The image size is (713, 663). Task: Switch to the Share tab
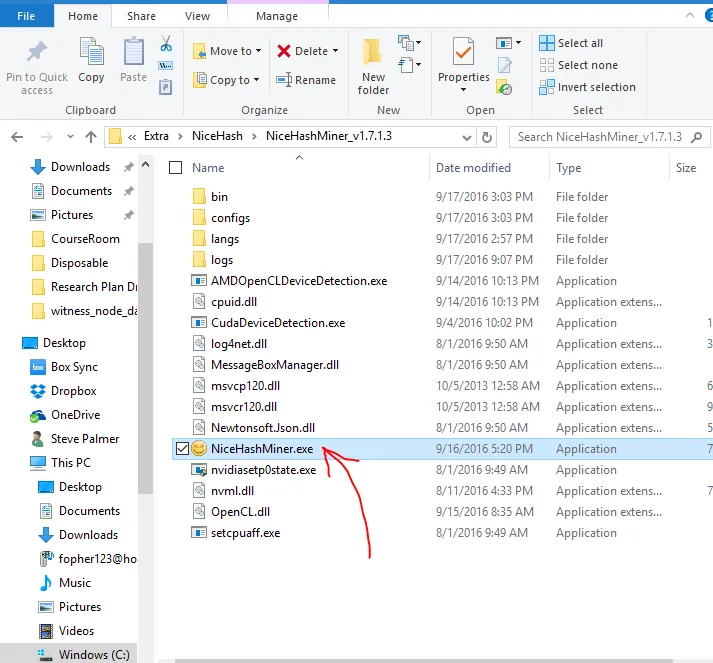[141, 16]
